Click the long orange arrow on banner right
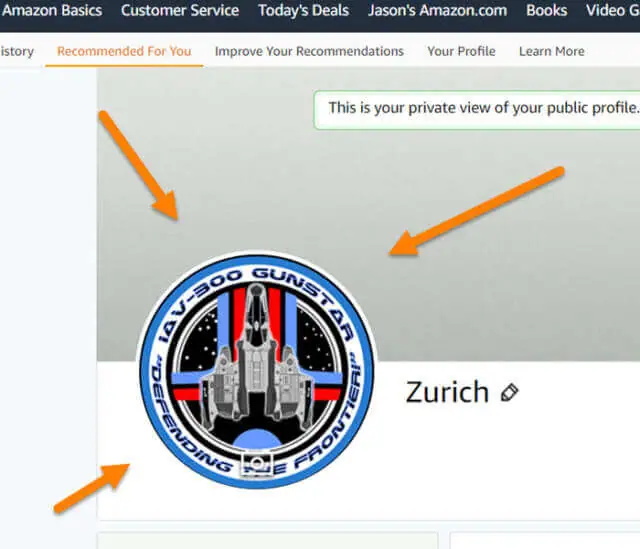The width and height of the screenshot is (640, 549). pyautogui.click(x=476, y=211)
